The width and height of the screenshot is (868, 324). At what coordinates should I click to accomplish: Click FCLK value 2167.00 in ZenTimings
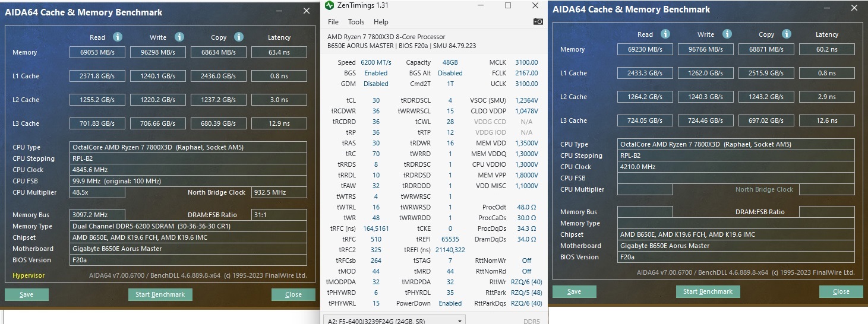(527, 73)
